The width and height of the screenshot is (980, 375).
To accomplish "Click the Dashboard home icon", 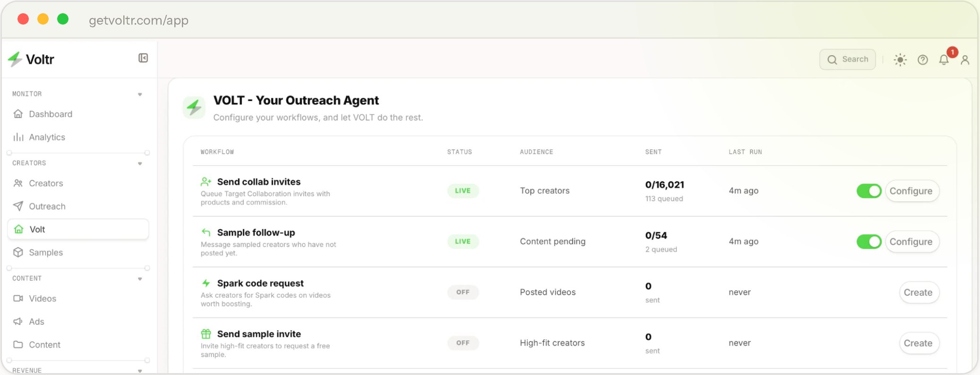I will click(x=18, y=114).
